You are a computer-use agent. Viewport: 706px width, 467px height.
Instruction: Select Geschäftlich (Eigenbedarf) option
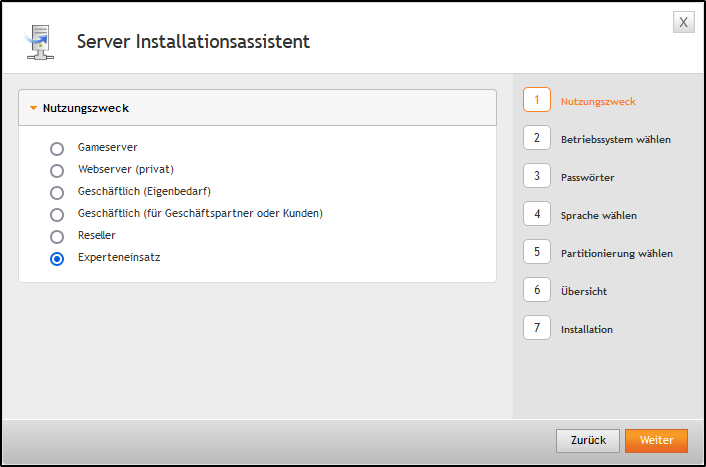(x=57, y=192)
